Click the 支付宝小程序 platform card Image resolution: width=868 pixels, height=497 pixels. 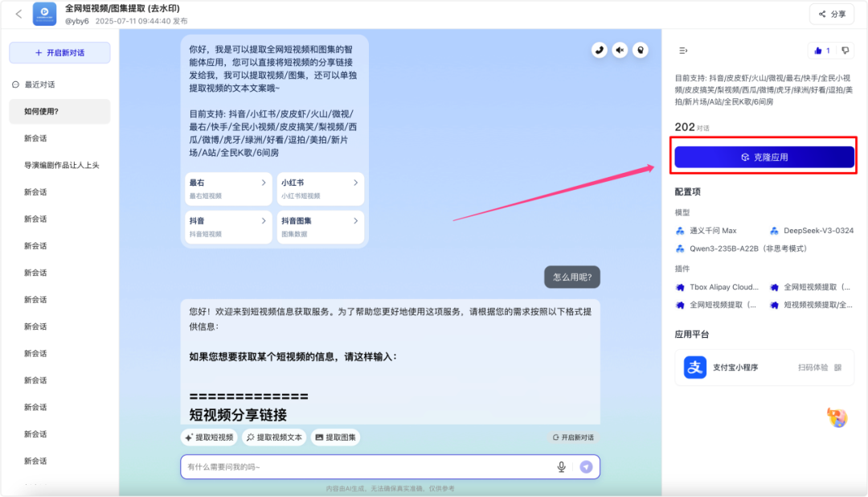(x=764, y=368)
